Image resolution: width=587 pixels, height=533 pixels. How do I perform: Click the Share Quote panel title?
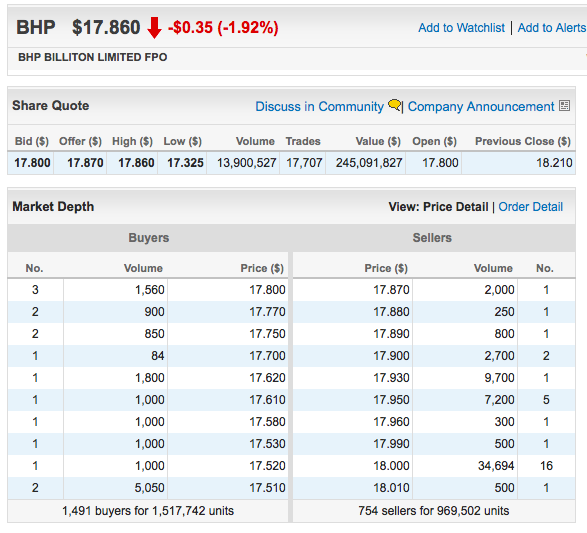coord(51,106)
